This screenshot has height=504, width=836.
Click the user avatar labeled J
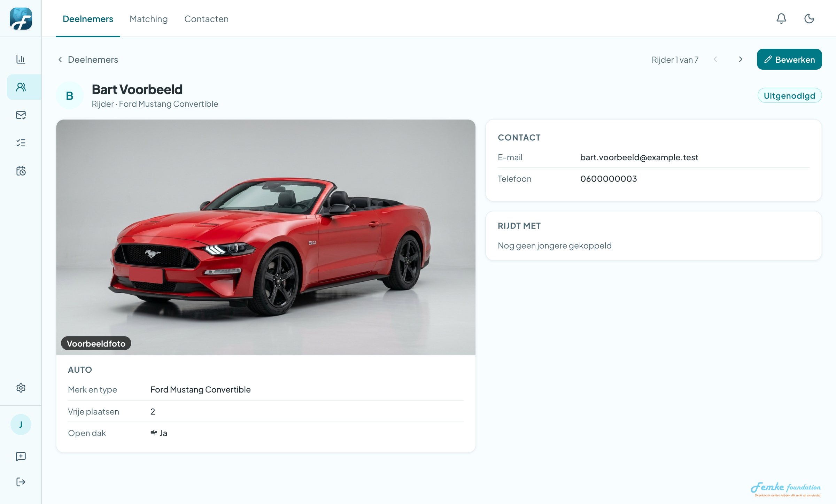click(x=21, y=424)
